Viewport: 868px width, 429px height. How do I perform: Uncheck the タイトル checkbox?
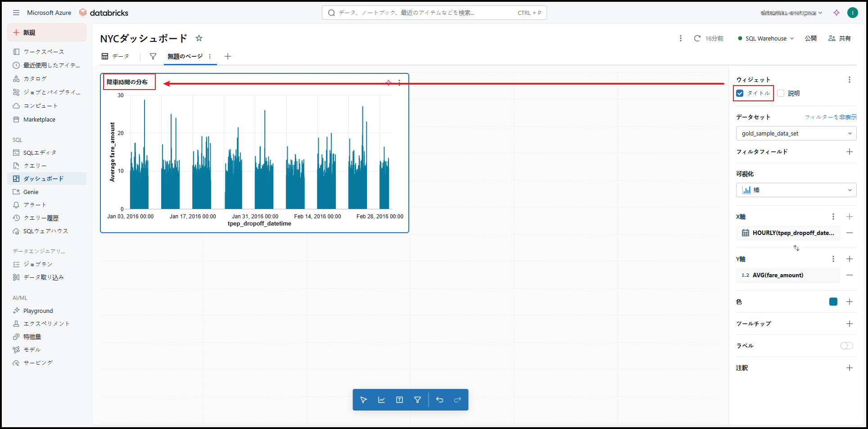point(740,93)
